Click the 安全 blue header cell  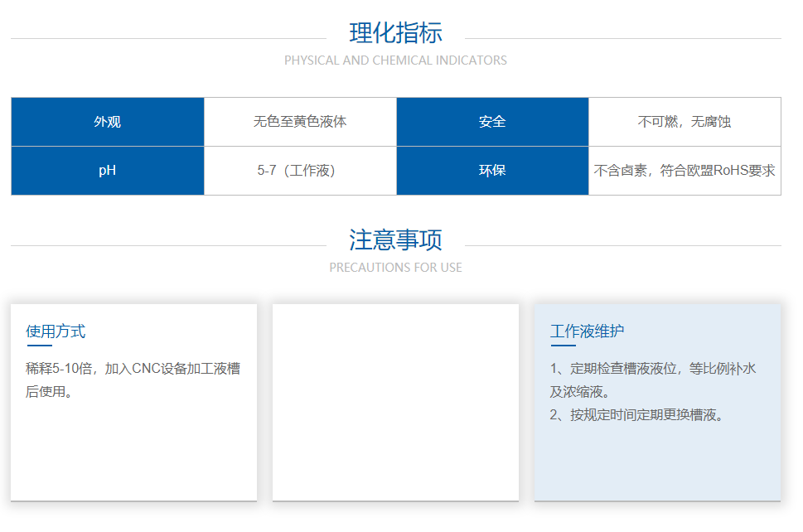point(492,122)
